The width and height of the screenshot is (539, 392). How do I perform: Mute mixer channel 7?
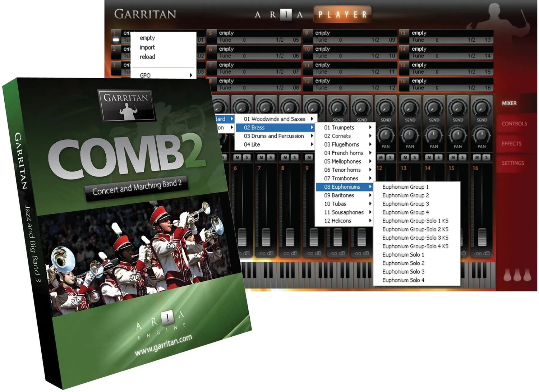261,157
